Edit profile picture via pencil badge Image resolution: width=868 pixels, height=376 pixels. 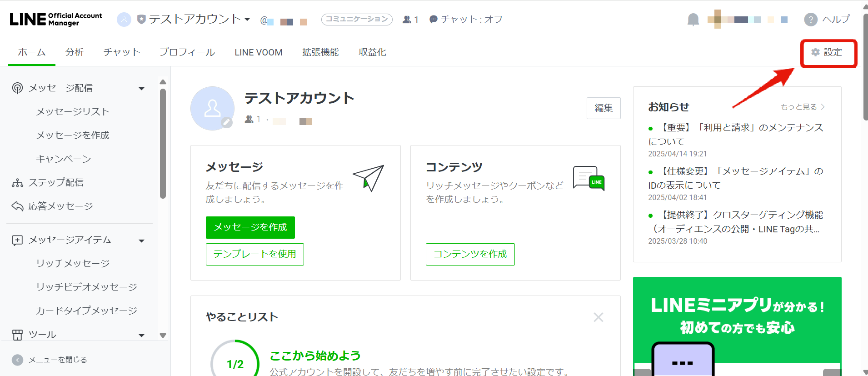(x=227, y=122)
